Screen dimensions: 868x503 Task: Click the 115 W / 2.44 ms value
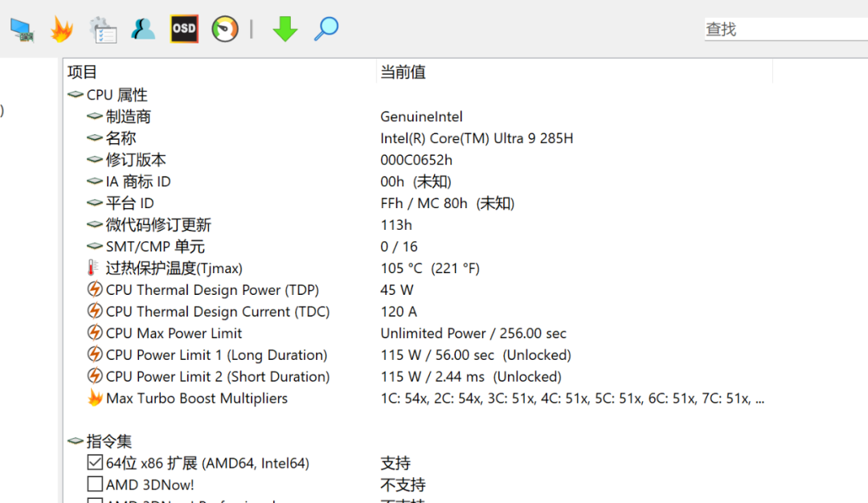pyautogui.click(x=470, y=377)
